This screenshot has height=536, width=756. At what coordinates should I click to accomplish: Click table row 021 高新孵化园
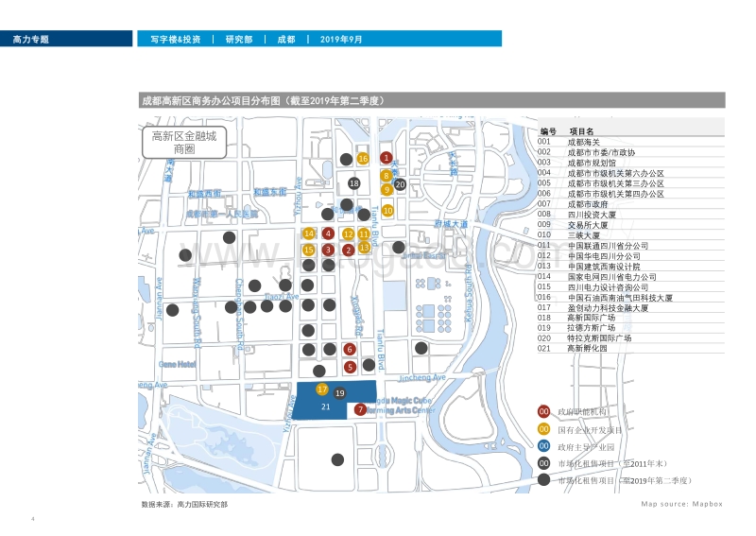click(x=630, y=348)
